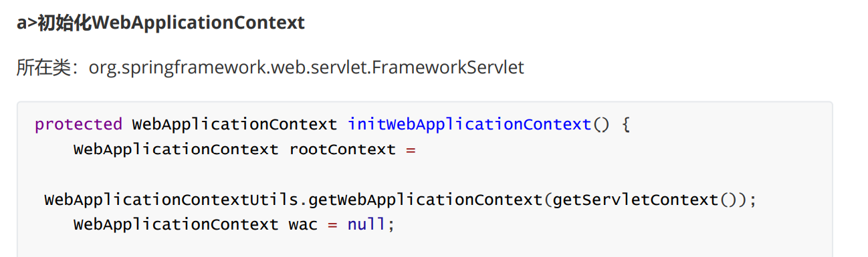Image resolution: width=868 pixels, height=257 pixels.
Task: Click the WebApplicationContext type before wac
Action: (x=176, y=224)
